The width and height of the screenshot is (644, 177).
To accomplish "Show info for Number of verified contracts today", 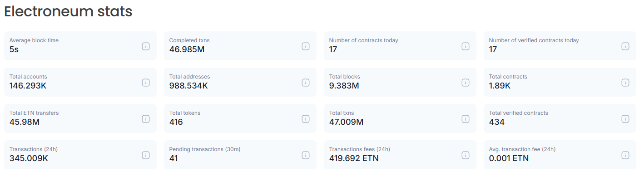I will (625, 46).
